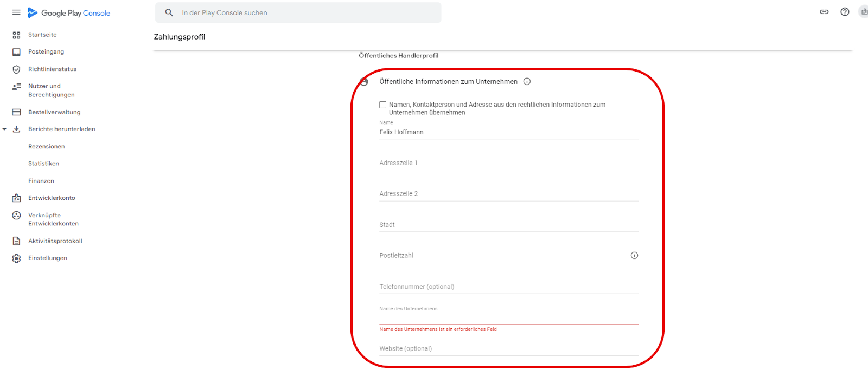The image size is (868, 376).
Task: Open the help question mark icon
Action: pos(845,12)
